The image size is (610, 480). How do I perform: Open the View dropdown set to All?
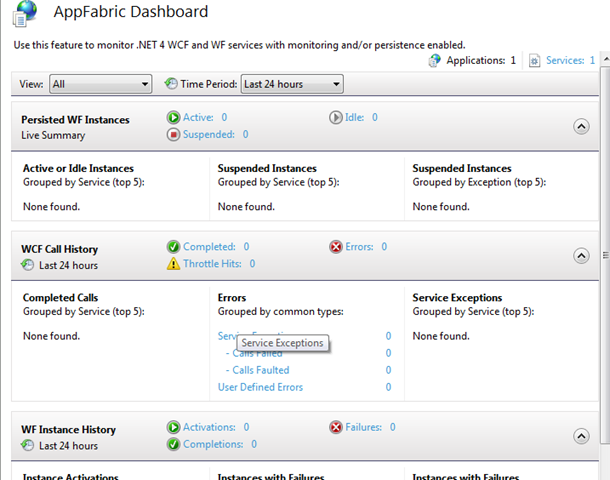[100, 84]
